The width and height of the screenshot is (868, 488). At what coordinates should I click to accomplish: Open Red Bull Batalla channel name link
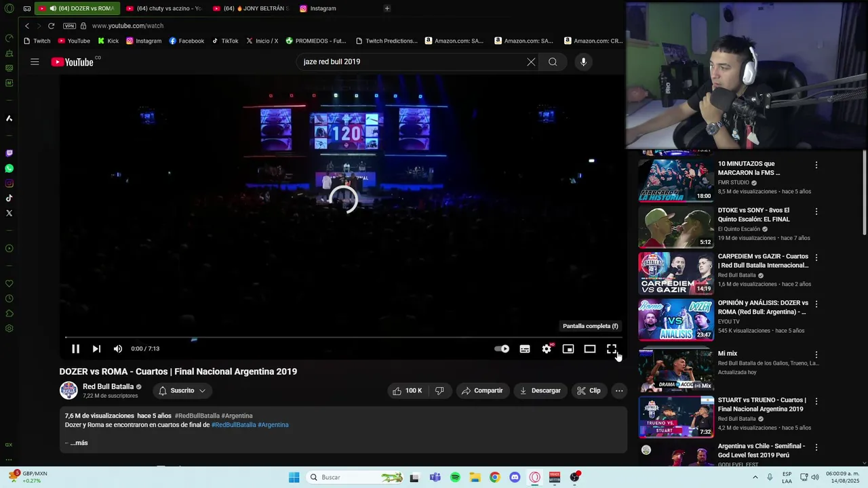[x=108, y=386]
